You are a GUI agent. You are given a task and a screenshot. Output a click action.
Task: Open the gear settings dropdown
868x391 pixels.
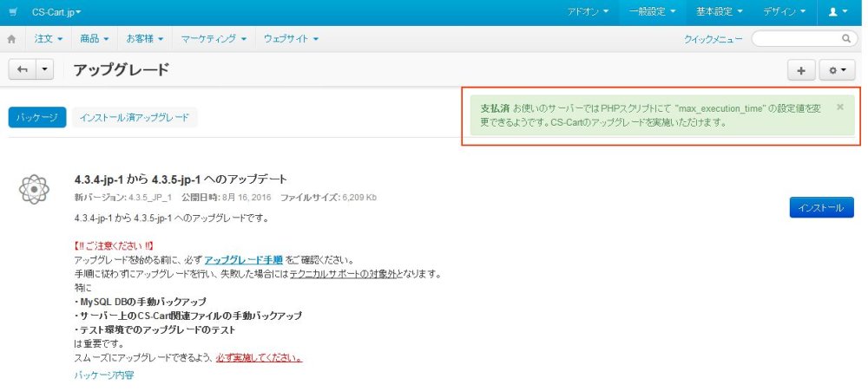pyautogui.click(x=837, y=70)
